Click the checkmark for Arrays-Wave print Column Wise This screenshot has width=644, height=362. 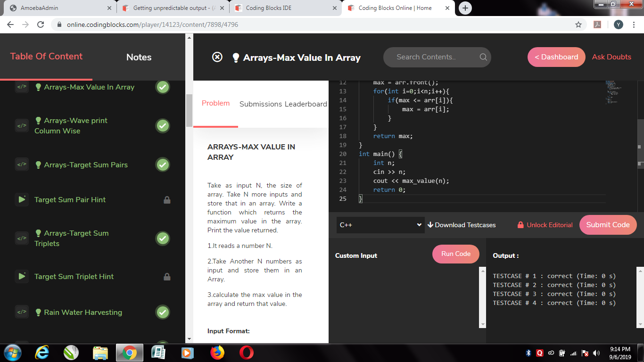163,126
